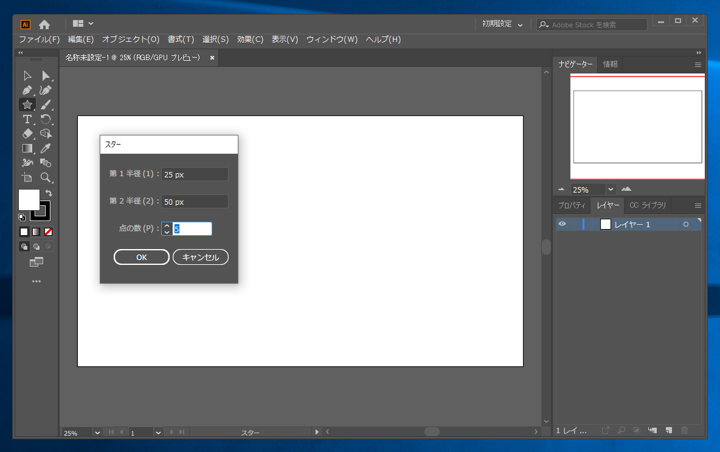
Task: Select the Star shape tool
Action: tap(27, 105)
